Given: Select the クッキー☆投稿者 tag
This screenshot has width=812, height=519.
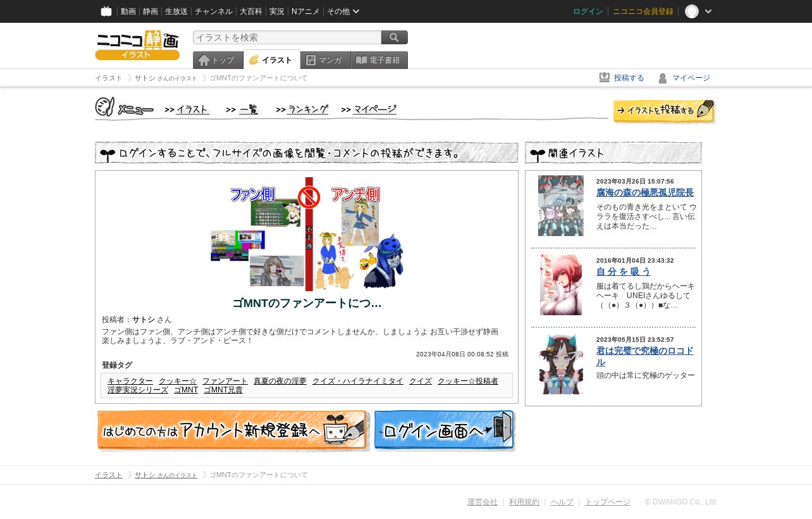Looking at the screenshot, I should pos(468,381).
